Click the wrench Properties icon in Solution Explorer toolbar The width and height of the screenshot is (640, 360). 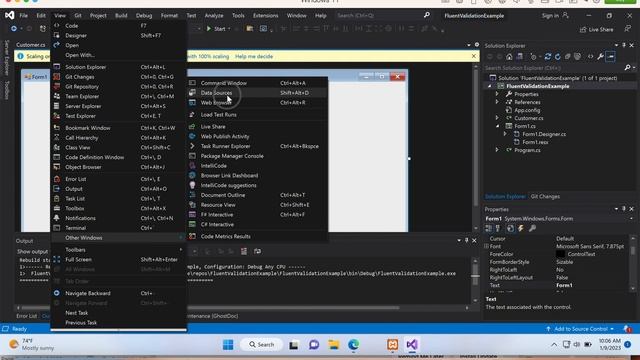coord(600,57)
